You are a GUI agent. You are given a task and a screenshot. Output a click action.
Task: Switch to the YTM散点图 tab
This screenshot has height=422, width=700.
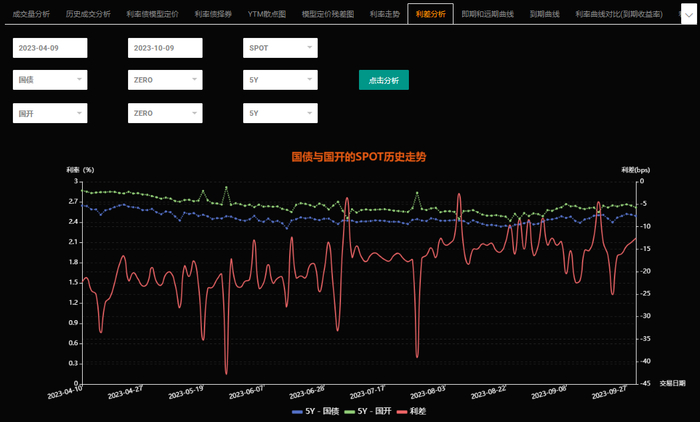pos(267,15)
